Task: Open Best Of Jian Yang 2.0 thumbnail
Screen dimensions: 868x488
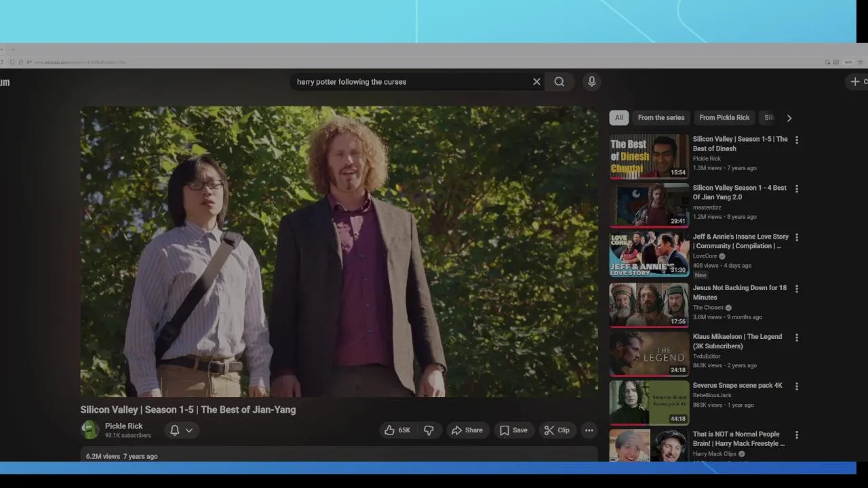Action: [649, 205]
